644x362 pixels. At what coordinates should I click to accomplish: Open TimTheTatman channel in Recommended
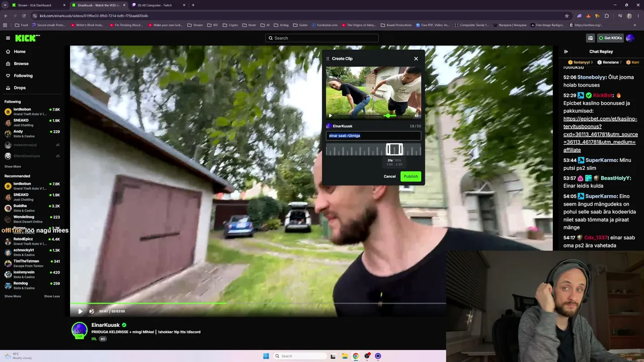(x=32, y=263)
